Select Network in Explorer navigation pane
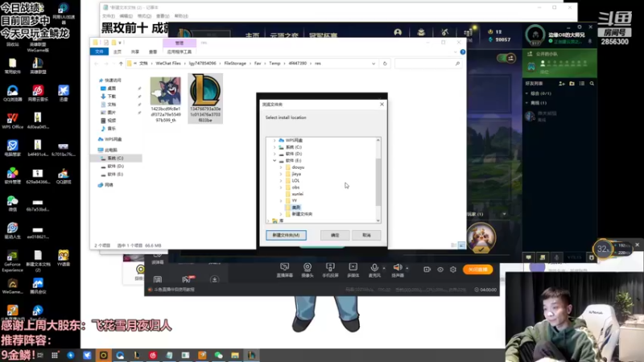 (109, 185)
